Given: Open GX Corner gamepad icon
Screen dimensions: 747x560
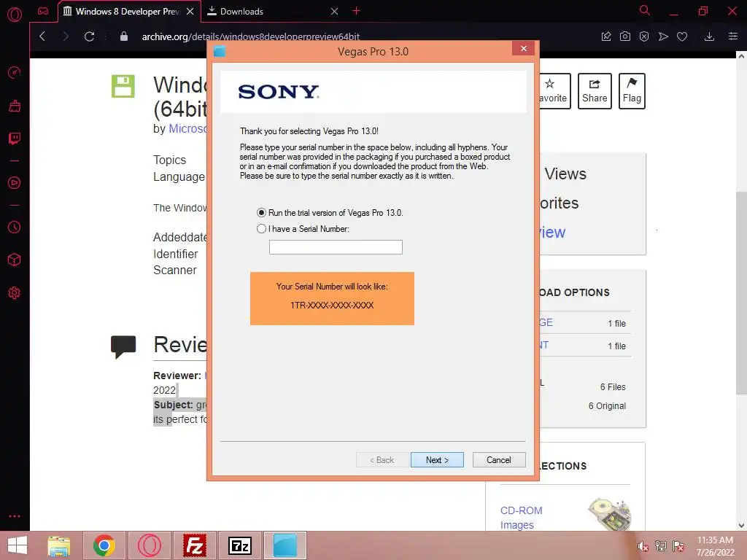Looking at the screenshot, I should coord(43,11).
